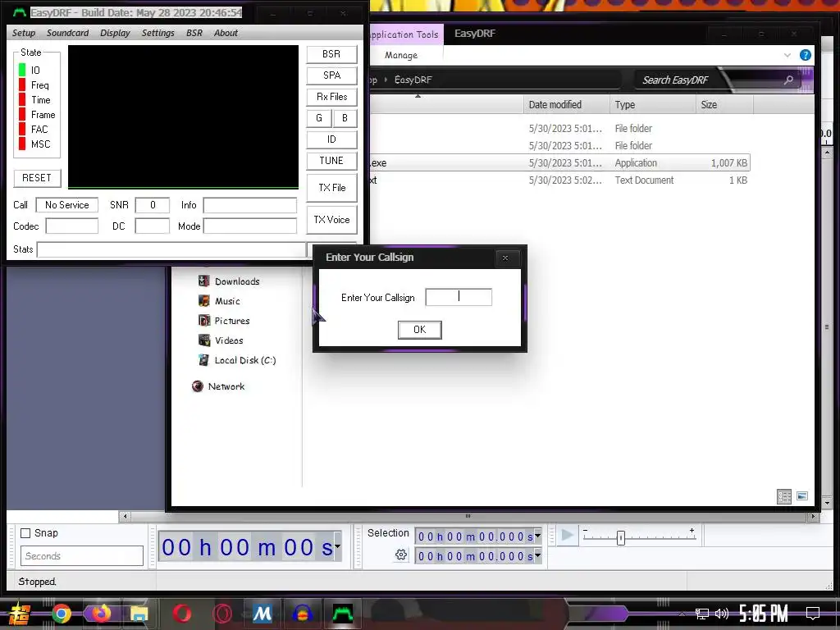Open the About menu

(x=226, y=33)
